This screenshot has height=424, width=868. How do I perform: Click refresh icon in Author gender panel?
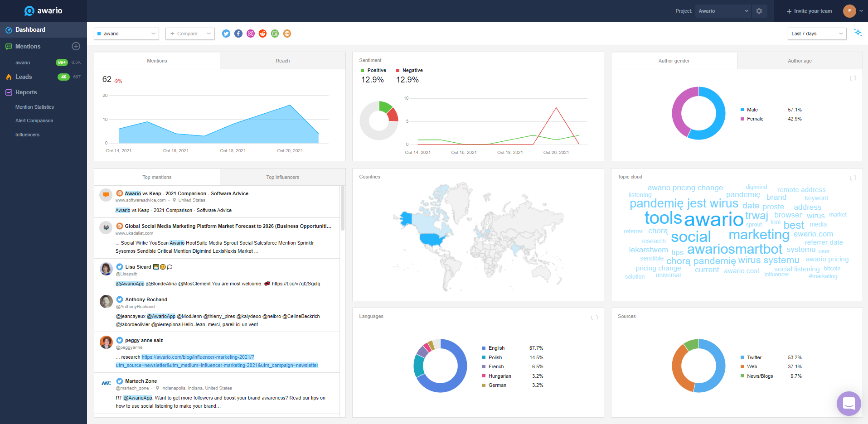(x=853, y=78)
